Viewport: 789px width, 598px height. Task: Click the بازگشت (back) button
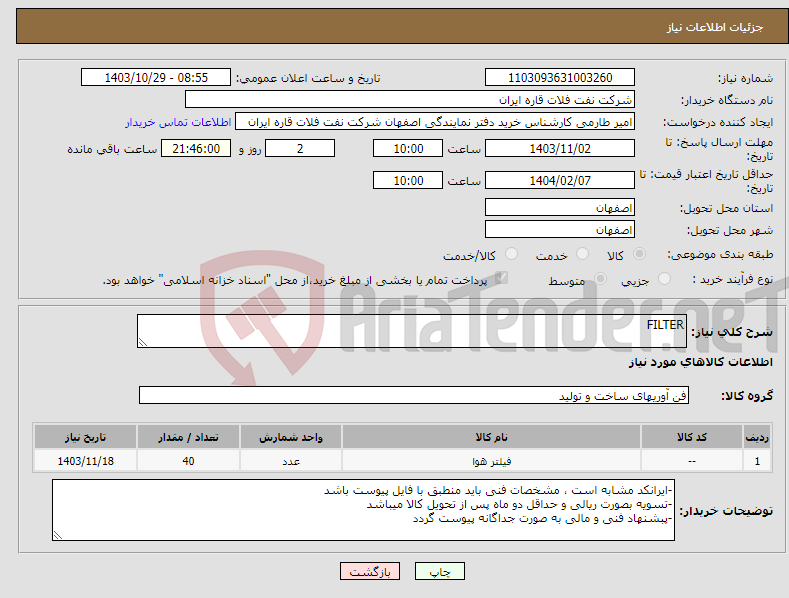[x=370, y=571]
